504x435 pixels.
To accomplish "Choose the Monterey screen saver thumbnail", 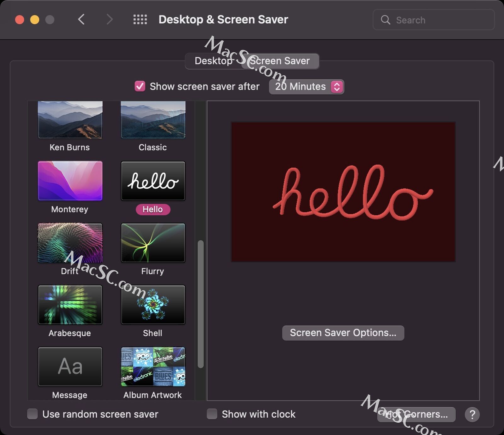I will [x=70, y=181].
